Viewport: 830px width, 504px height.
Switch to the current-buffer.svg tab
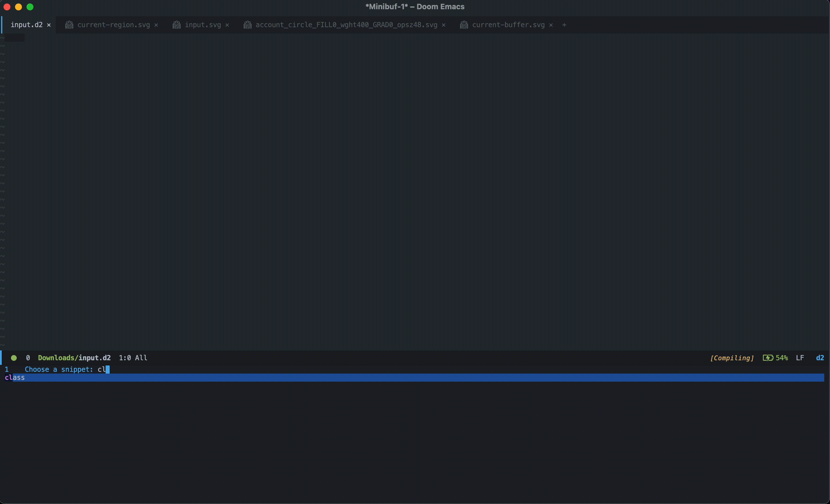click(508, 25)
